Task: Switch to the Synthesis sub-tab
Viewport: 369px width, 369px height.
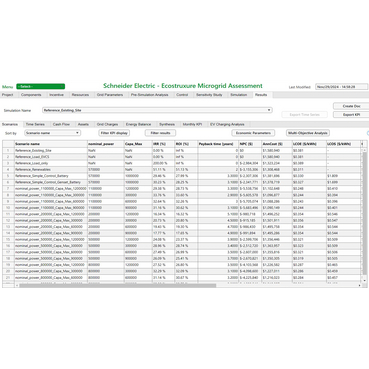Action: click(167, 124)
